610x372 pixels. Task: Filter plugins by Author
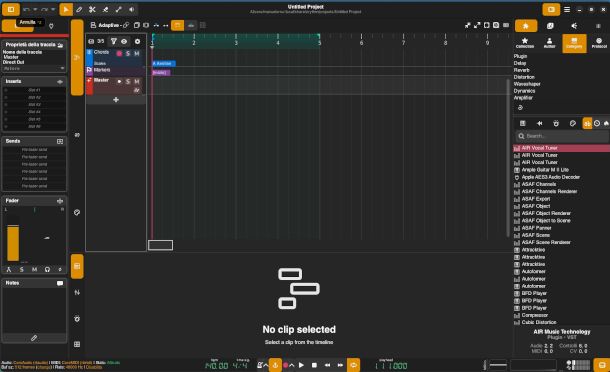point(549,43)
